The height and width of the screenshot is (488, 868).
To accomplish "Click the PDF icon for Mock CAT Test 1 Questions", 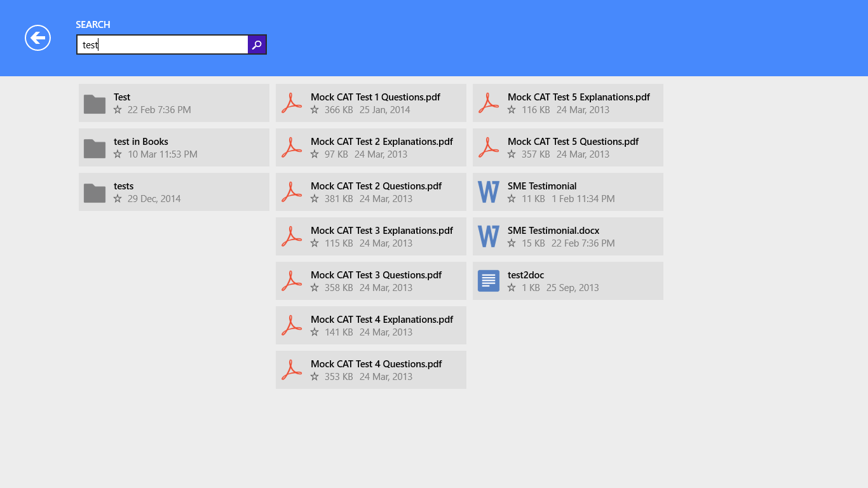I will (292, 104).
